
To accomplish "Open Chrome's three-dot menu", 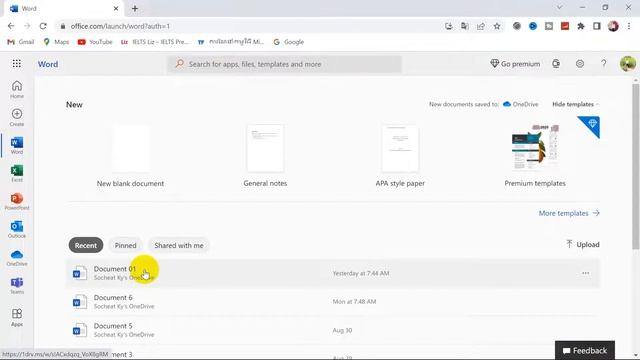I will (629, 26).
